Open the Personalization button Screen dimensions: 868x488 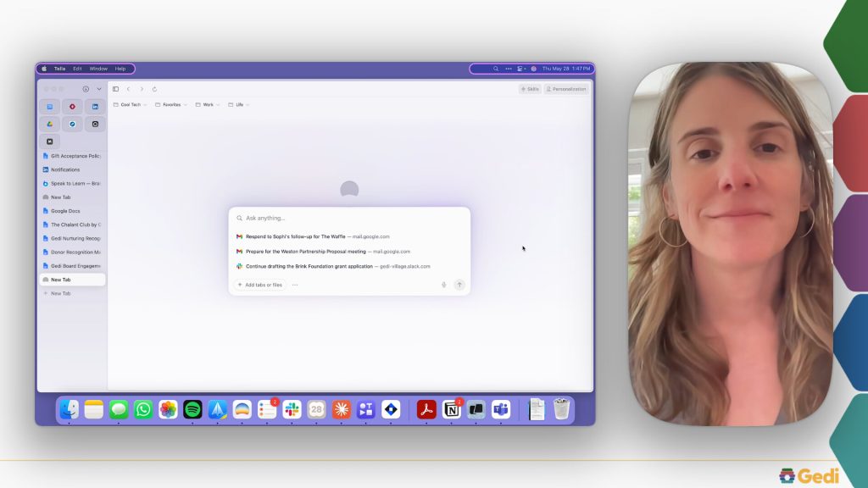pyautogui.click(x=566, y=89)
